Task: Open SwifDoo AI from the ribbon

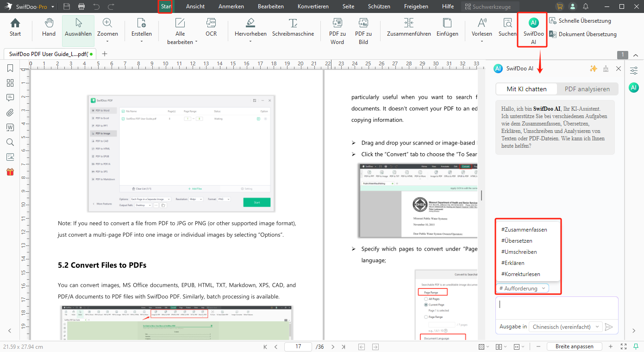Action: pyautogui.click(x=533, y=31)
